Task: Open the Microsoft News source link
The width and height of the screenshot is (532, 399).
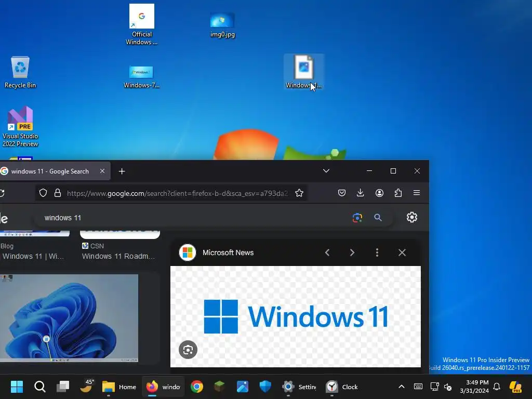Action: [x=228, y=252]
